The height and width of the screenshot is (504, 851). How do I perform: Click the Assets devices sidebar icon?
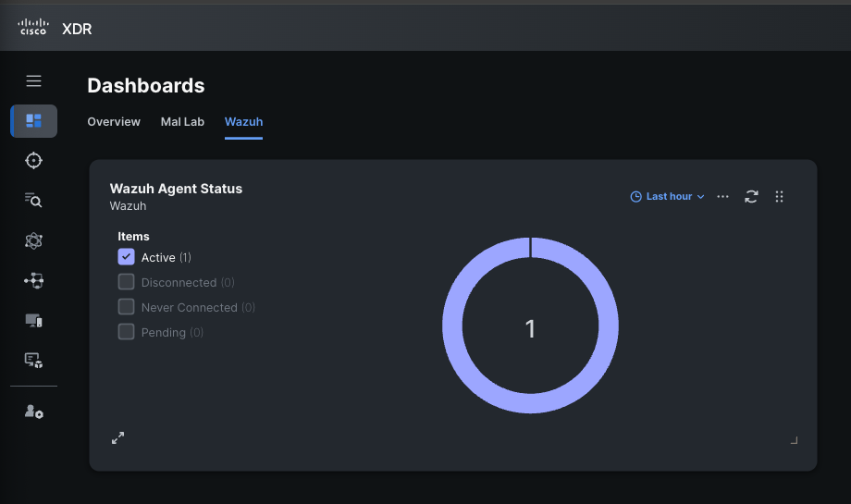point(34,320)
